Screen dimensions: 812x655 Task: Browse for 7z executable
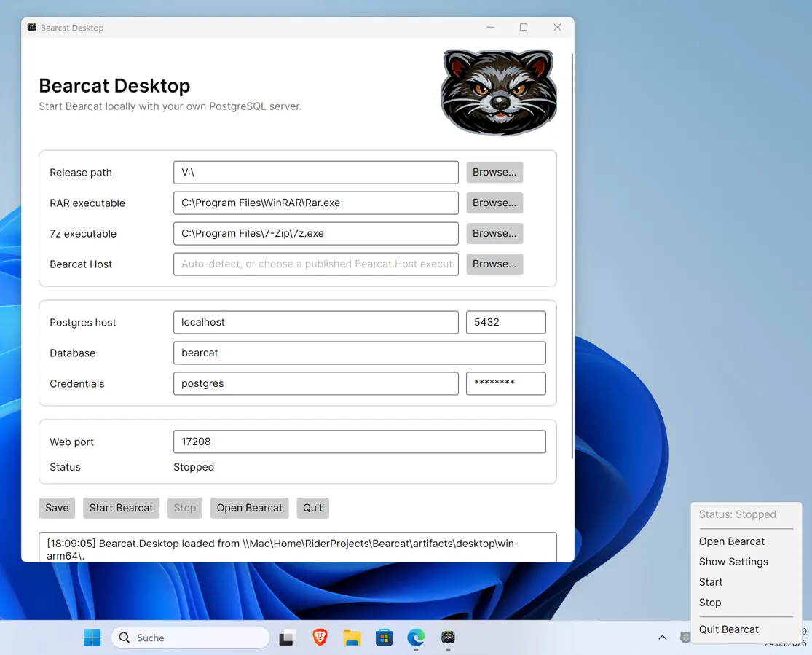(494, 234)
